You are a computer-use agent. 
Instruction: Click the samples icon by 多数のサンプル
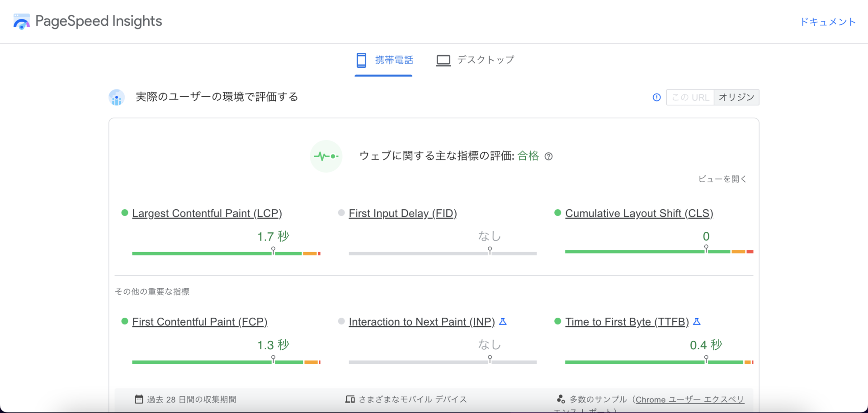[x=561, y=399]
